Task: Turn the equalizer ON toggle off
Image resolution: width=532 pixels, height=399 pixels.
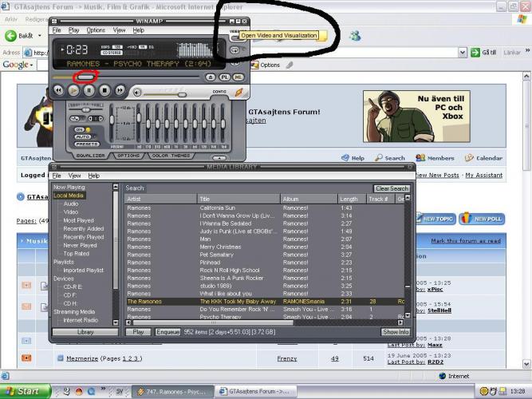Action: click(x=80, y=129)
